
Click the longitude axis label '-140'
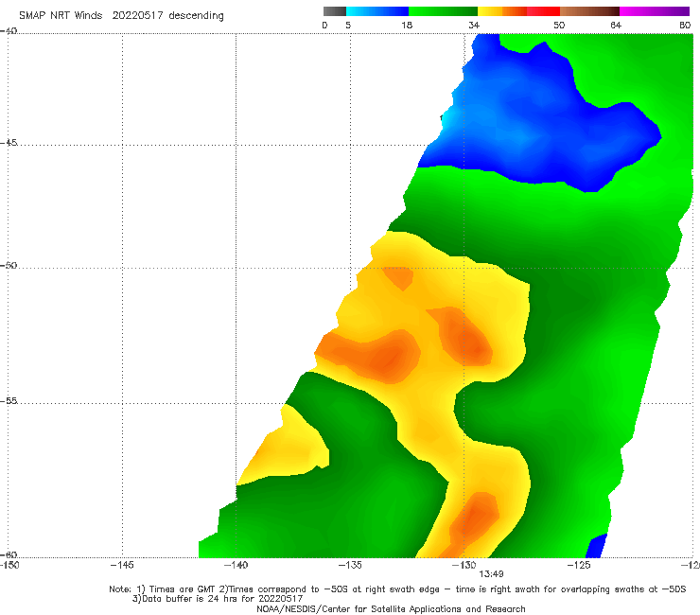click(x=236, y=565)
